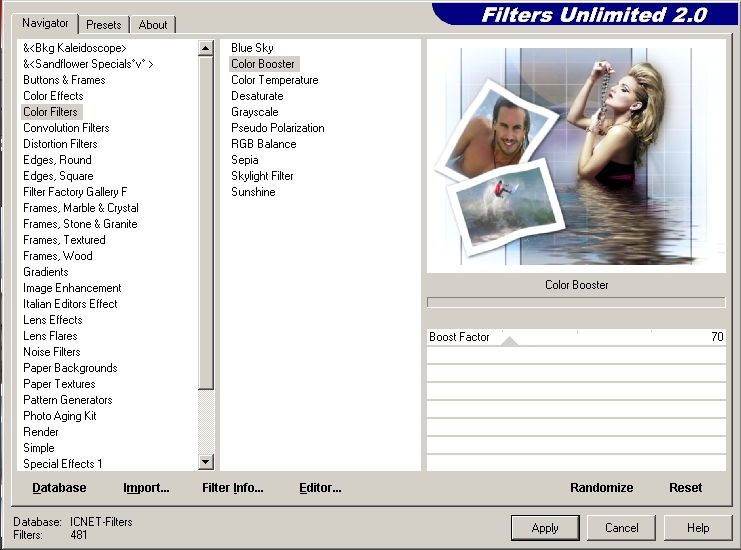Viewport: 741px width, 550px height.
Task: Select Lens Effects category
Action: coord(52,320)
